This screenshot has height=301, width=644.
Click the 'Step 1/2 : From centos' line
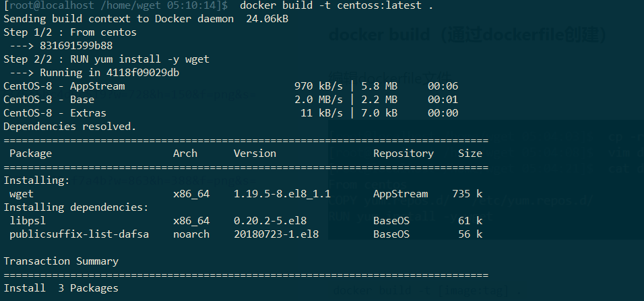69,32
